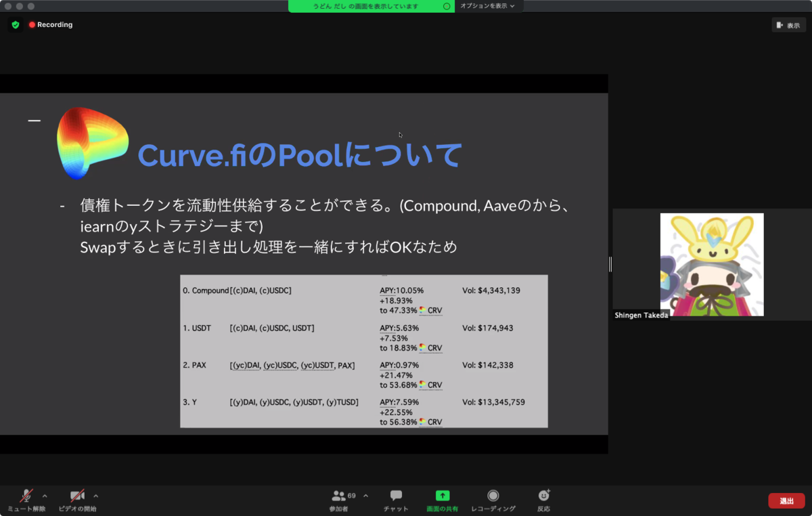
Task: Click the info icon in share banner
Action: [x=447, y=6]
